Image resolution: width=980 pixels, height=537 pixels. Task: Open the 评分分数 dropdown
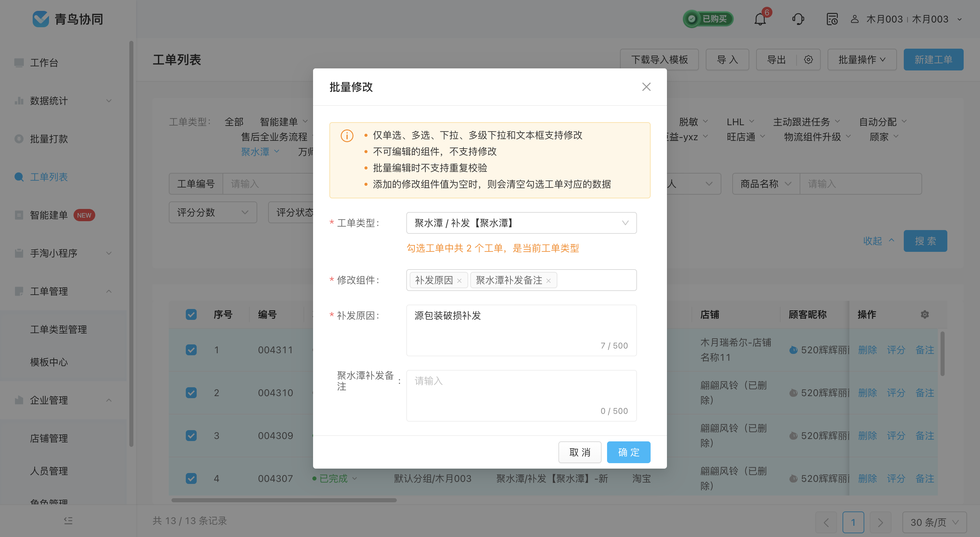coord(213,212)
